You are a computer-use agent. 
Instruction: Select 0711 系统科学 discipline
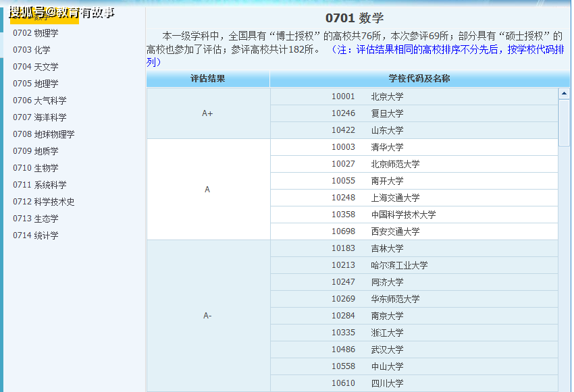tap(40, 185)
